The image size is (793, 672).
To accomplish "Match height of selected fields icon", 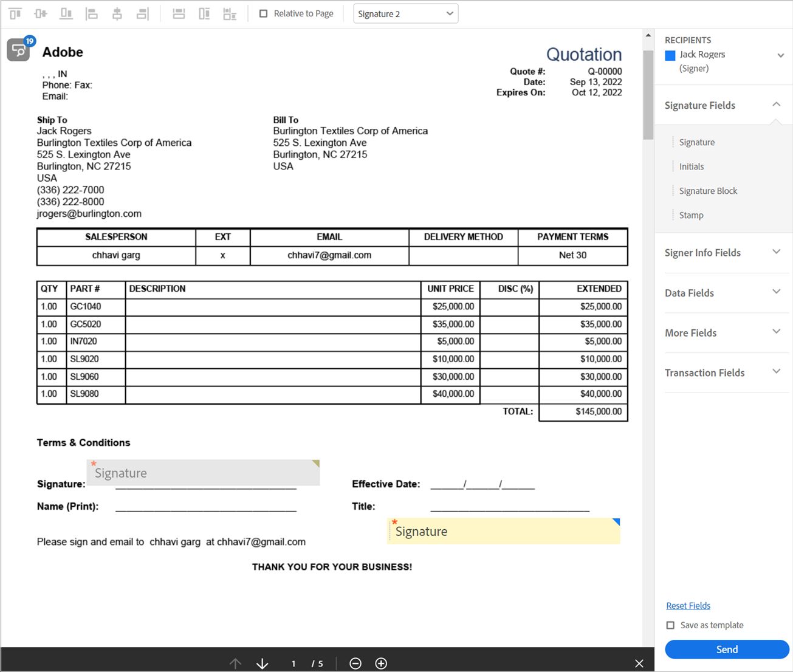I will point(204,13).
